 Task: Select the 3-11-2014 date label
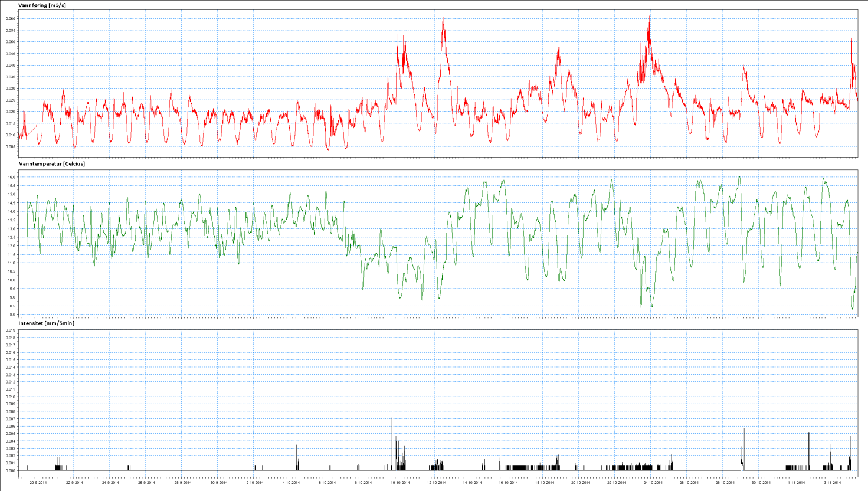click(833, 482)
